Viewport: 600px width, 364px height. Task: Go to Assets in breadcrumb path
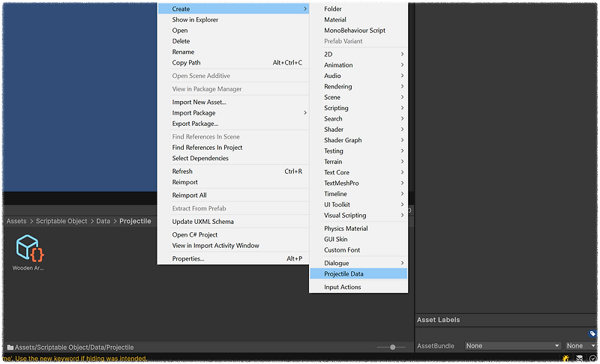[x=16, y=221]
